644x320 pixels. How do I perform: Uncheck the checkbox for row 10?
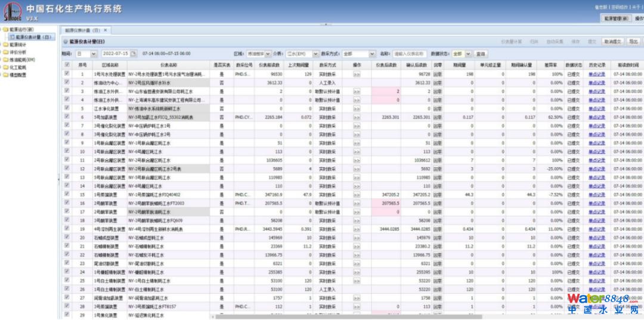[x=67, y=152]
